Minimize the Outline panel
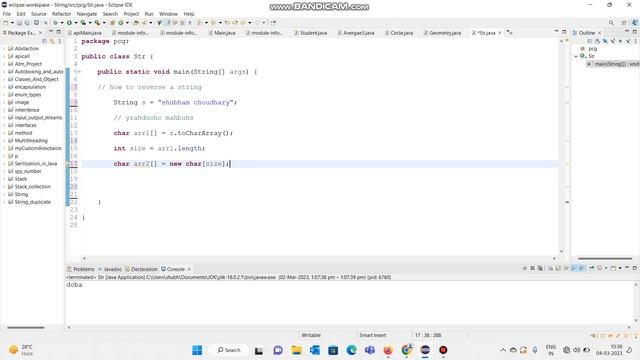The width and height of the screenshot is (640, 360). [x=627, y=31]
